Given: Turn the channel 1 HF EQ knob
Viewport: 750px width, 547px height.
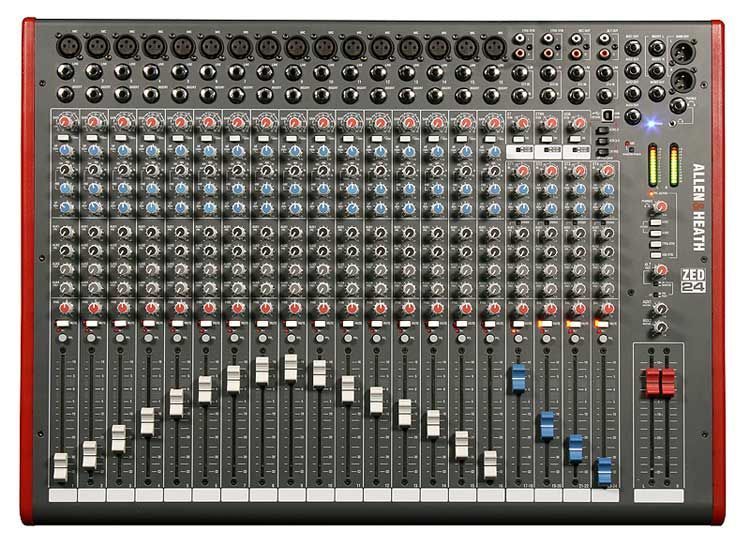Looking at the screenshot, I should coord(66,151).
